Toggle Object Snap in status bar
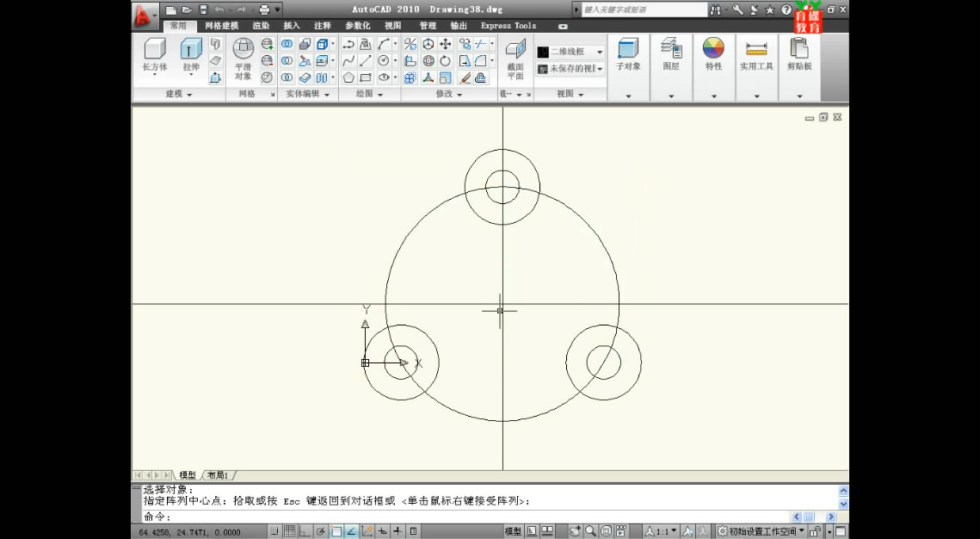This screenshot has height=539, width=980. 336,531
